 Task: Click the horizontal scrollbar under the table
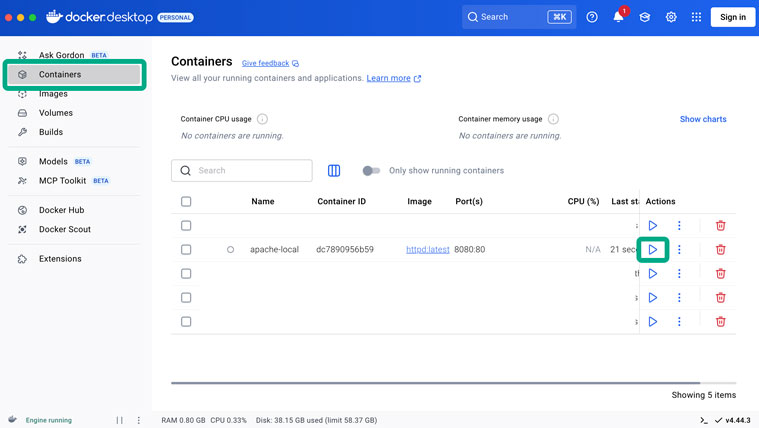[435, 383]
